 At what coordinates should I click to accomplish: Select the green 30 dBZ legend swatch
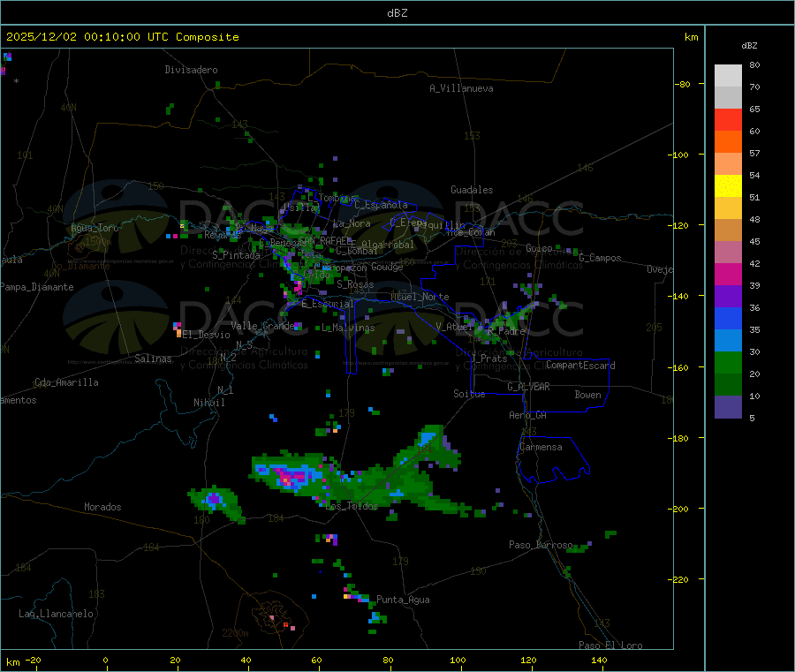(728, 362)
